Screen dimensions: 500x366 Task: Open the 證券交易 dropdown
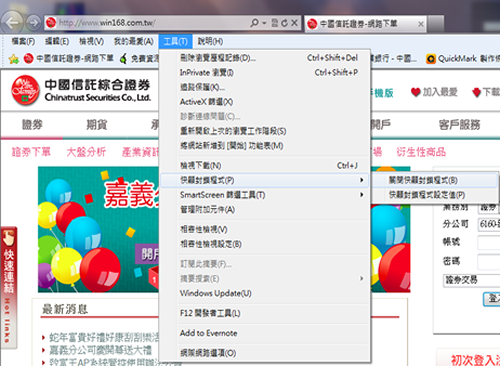tap(472, 280)
